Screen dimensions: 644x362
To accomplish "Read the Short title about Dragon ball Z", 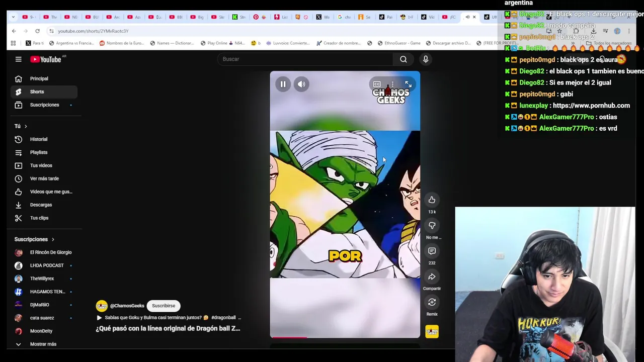I will point(168,328).
